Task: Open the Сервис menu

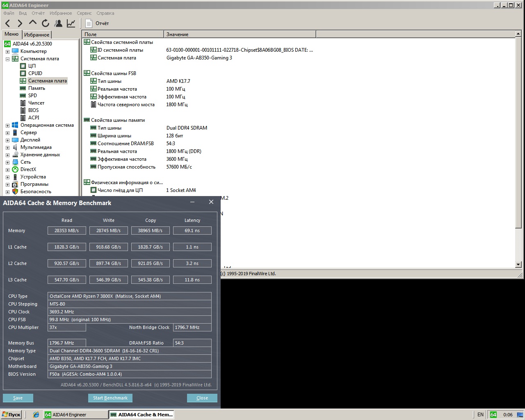Action: point(84,13)
